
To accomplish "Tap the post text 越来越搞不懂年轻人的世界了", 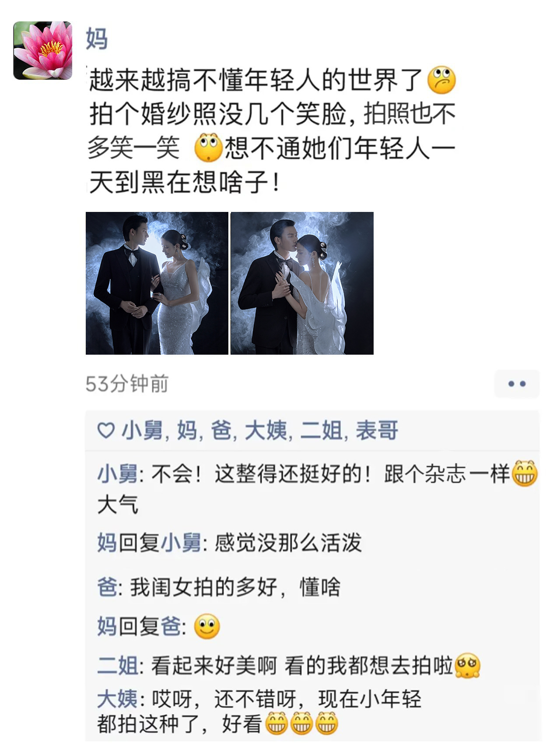I will pyautogui.click(x=256, y=80).
